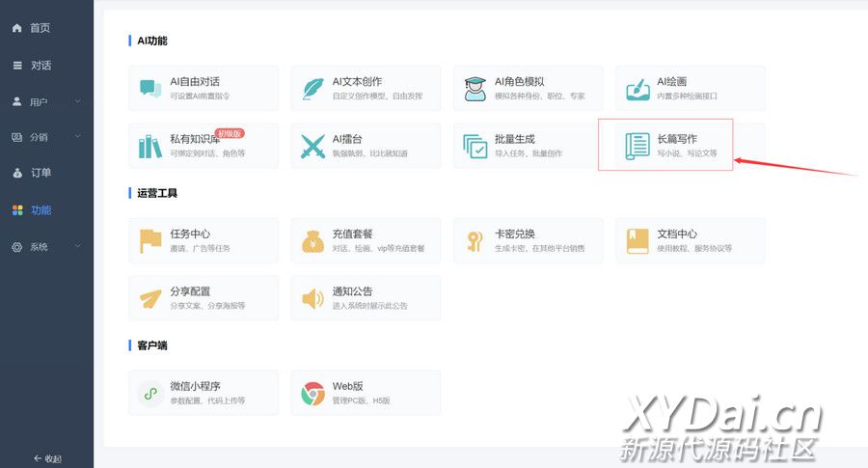This screenshot has width=868, height=468.
Task: Open the 任务中心 card
Action: [x=203, y=240]
